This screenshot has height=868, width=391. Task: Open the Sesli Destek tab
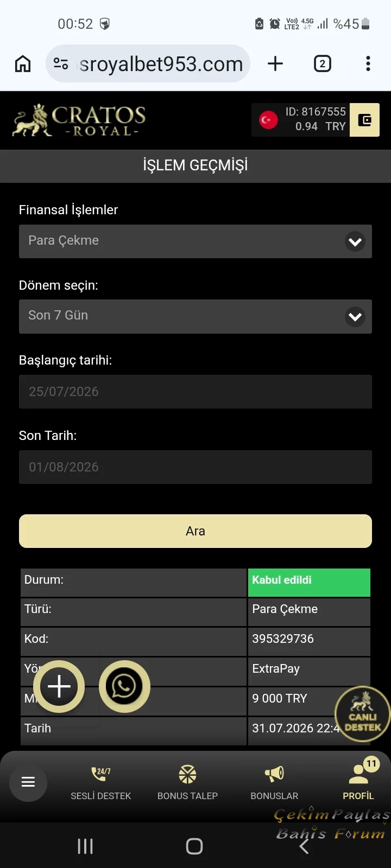coord(101,782)
